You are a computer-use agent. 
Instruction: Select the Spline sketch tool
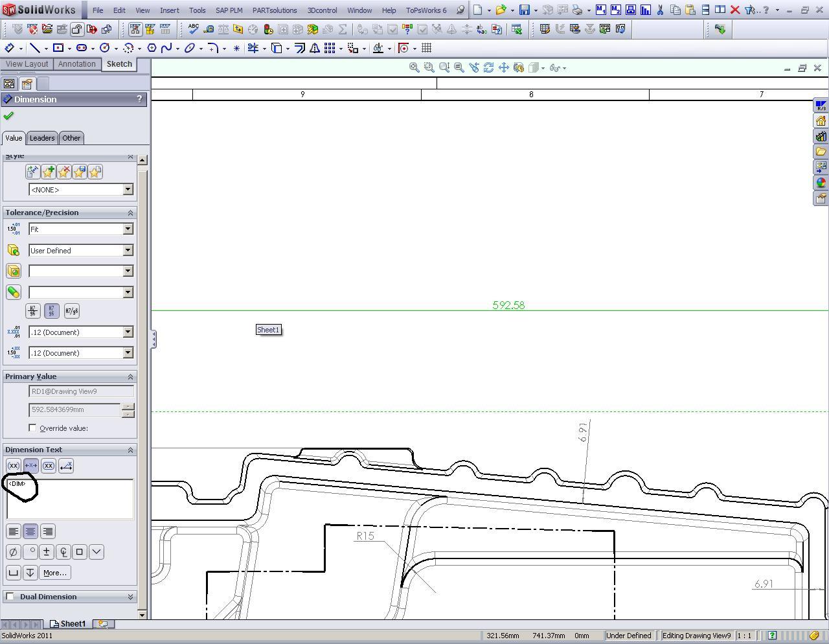pos(166,48)
